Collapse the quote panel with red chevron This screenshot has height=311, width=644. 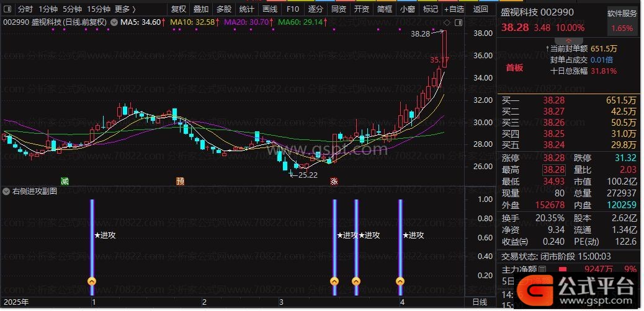click(x=568, y=41)
